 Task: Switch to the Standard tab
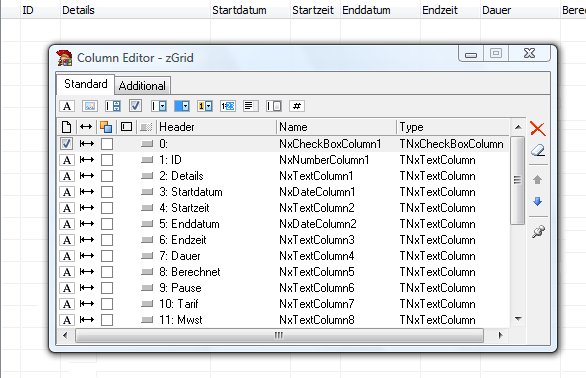click(86, 84)
